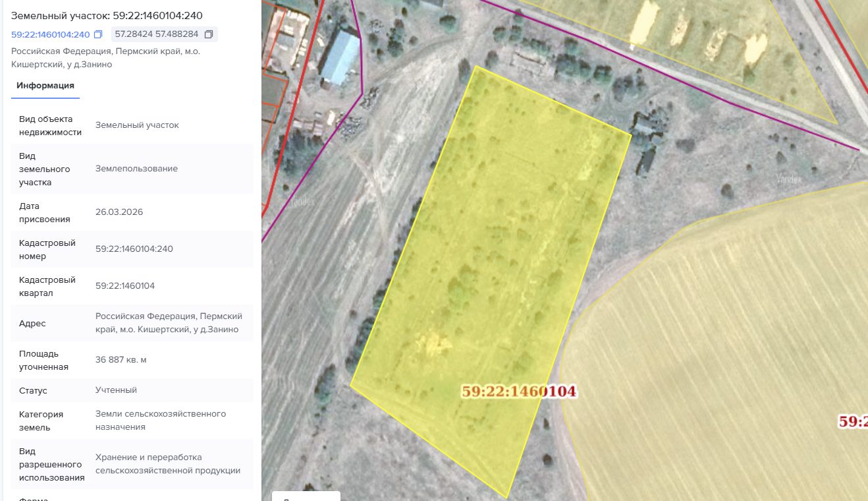Click the "Статус" row label
The image size is (868, 501).
click(33, 390)
